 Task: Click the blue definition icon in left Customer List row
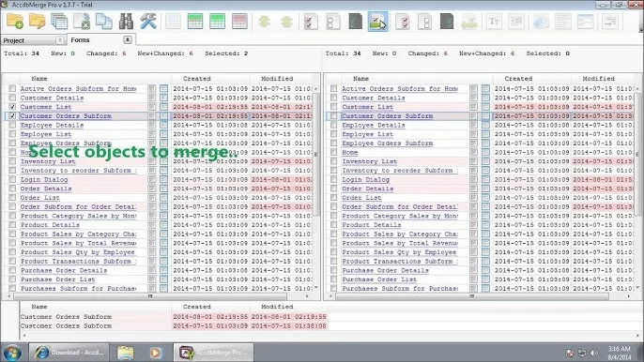point(164,107)
